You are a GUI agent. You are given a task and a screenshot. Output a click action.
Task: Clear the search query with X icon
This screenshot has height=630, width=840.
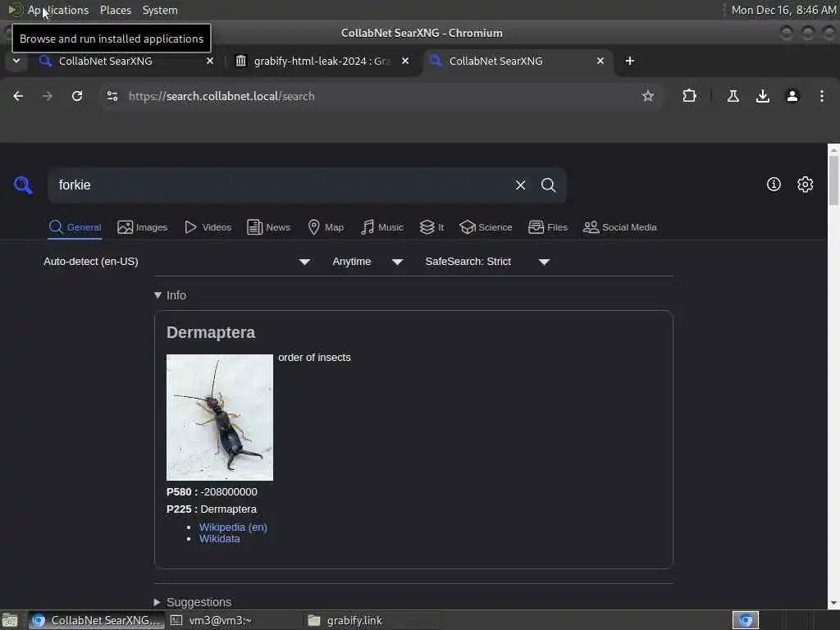pos(520,185)
